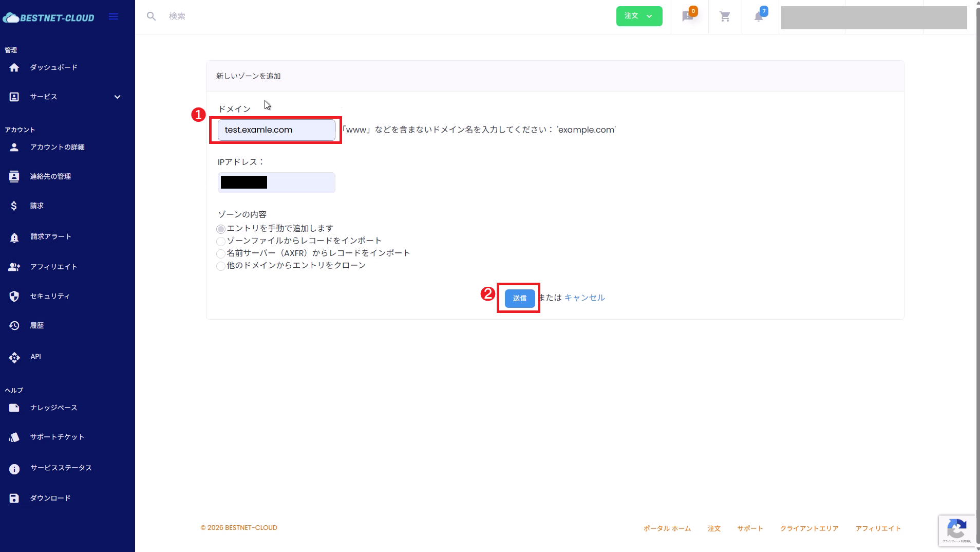Select 他のドメインからエントリをクローン option
This screenshot has height=552, width=980.
click(221, 266)
